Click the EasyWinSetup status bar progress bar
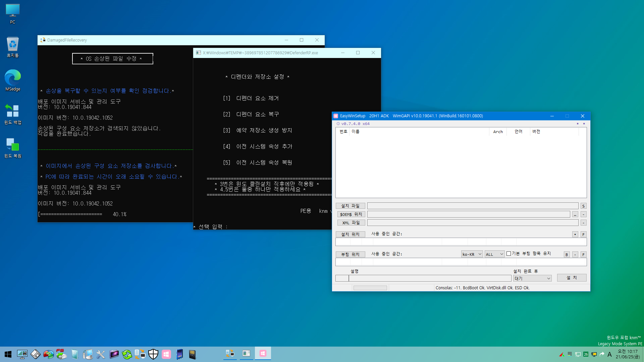644x362 pixels. [370, 288]
